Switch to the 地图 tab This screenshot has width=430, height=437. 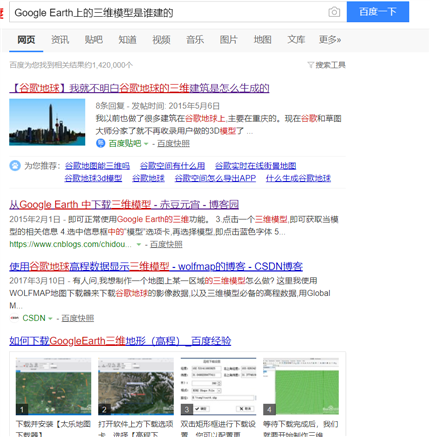(x=262, y=40)
